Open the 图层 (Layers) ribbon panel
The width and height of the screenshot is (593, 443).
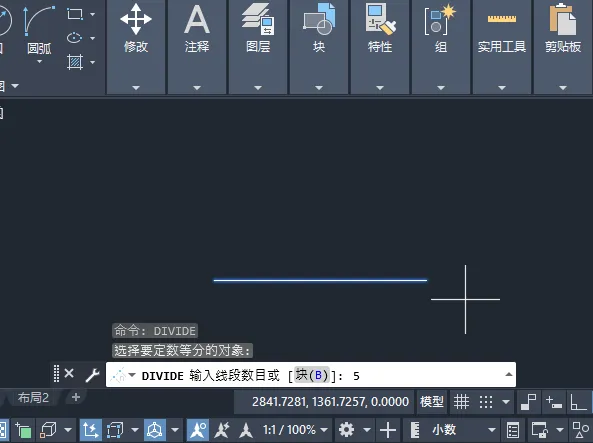pos(258,47)
